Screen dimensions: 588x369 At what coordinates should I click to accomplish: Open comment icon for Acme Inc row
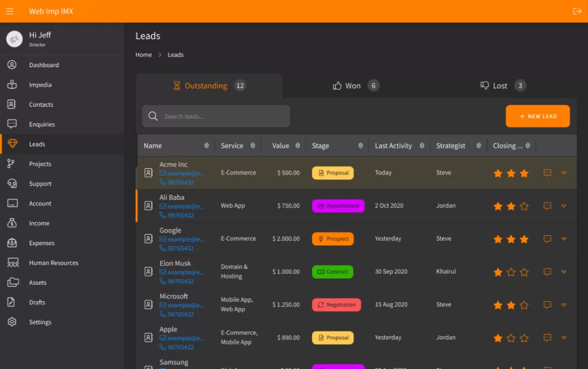547,173
